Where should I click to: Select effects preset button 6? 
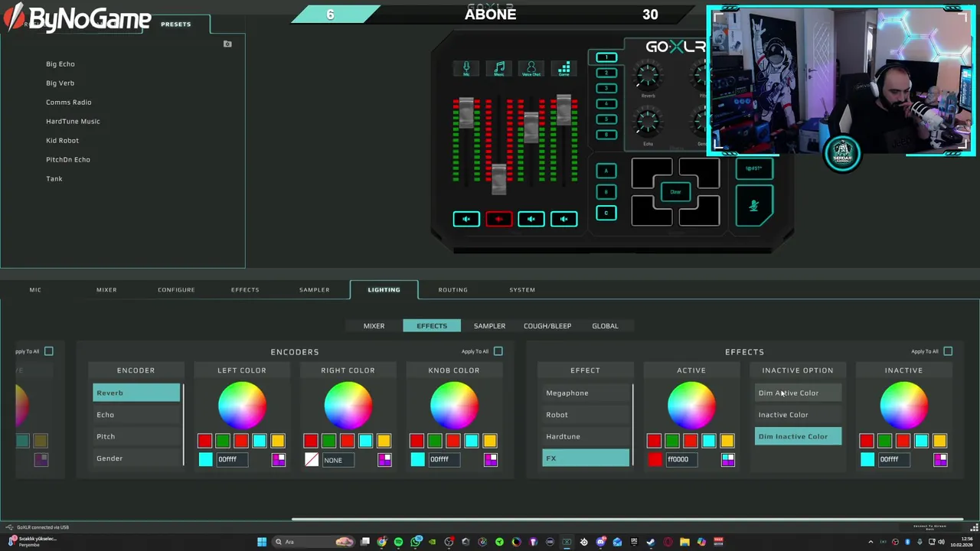606,135
